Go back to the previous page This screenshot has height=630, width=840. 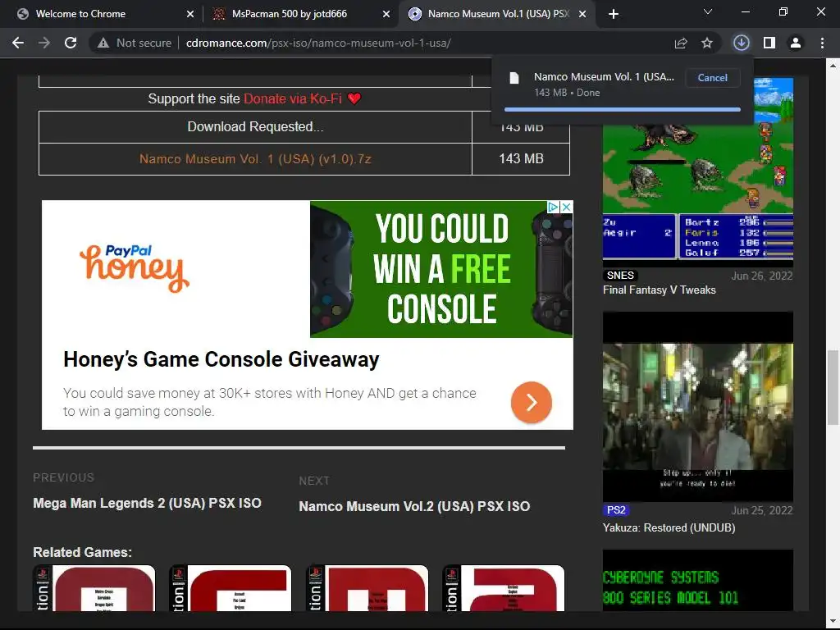pyautogui.click(x=18, y=43)
